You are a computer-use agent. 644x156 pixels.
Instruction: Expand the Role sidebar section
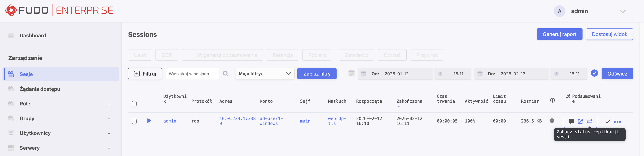click(x=109, y=104)
